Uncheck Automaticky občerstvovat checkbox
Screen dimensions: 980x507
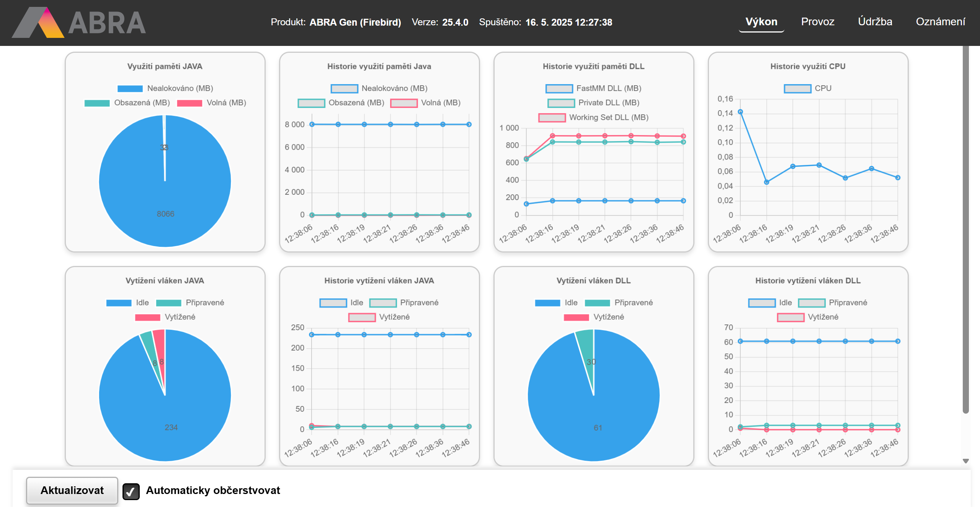coord(131,491)
